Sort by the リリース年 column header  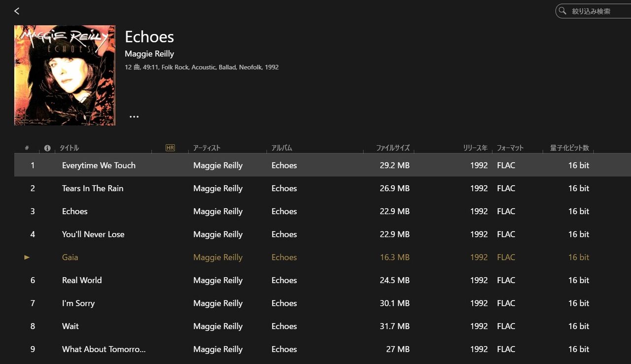[x=475, y=148]
